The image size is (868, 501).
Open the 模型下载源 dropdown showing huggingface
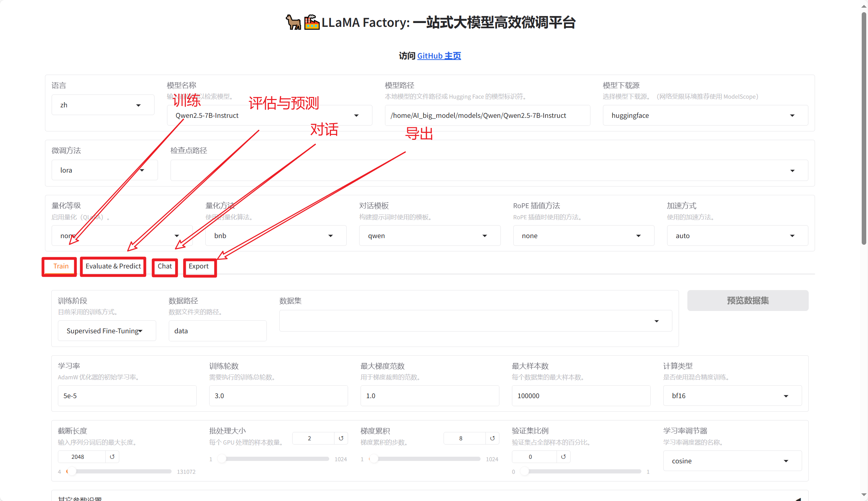(x=705, y=115)
